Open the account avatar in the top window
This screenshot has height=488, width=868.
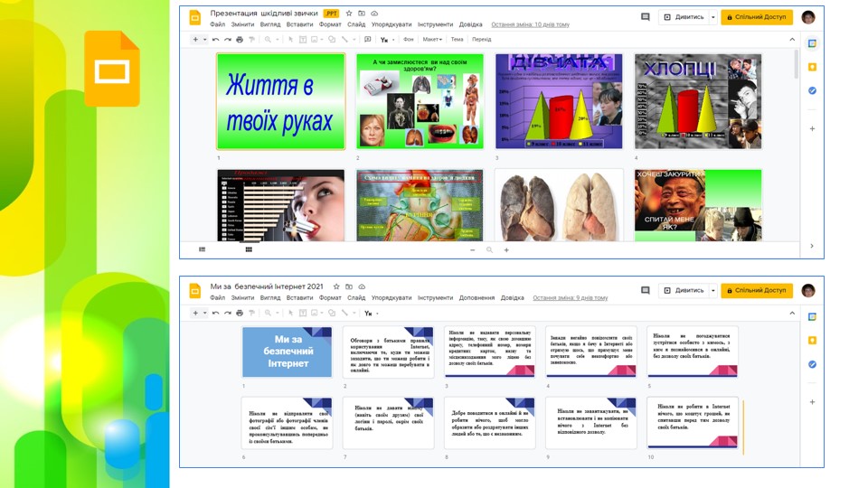[x=808, y=17]
